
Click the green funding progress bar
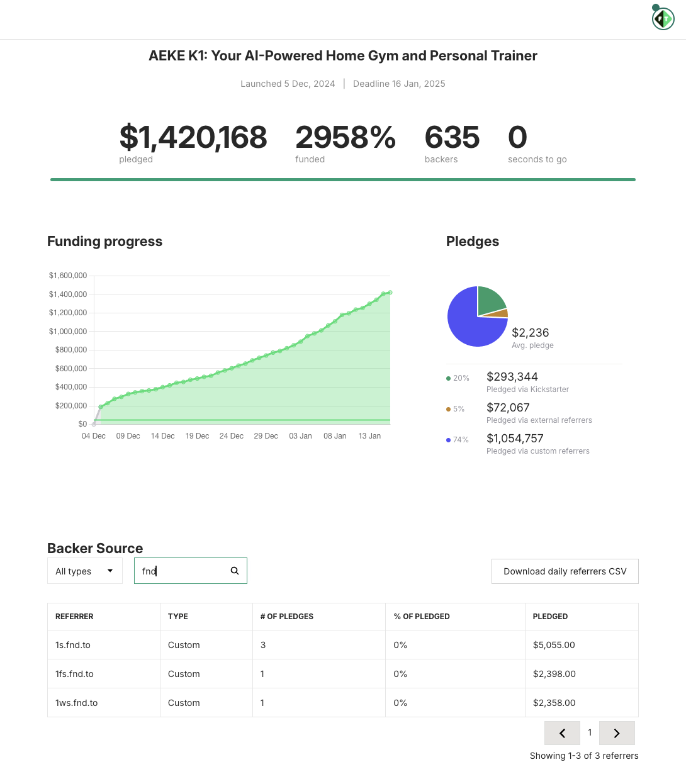tap(342, 179)
